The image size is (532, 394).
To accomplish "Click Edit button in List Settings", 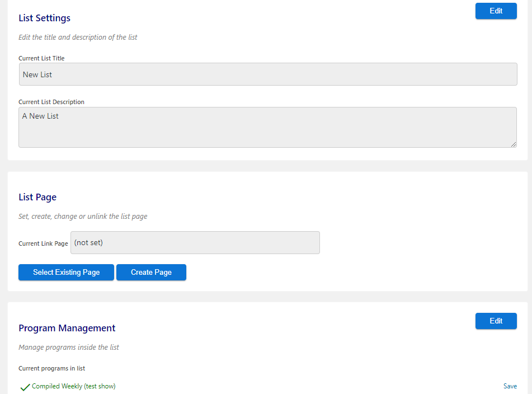I will (x=496, y=11).
